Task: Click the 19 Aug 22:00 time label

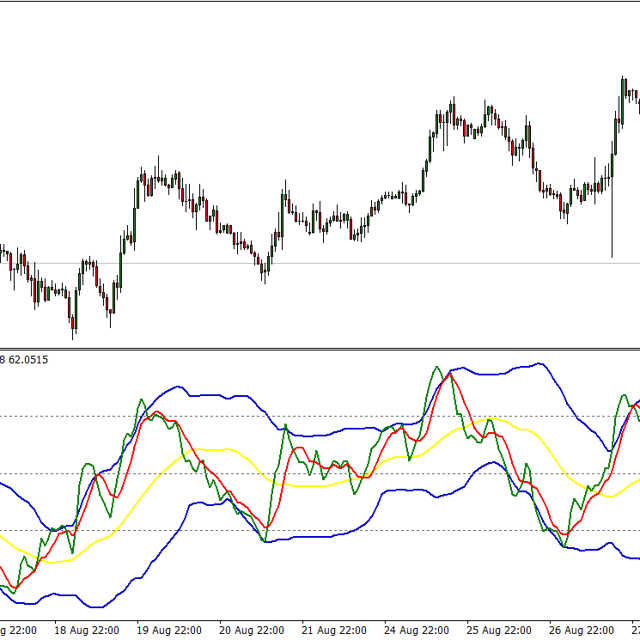Action: [x=169, y=630]
